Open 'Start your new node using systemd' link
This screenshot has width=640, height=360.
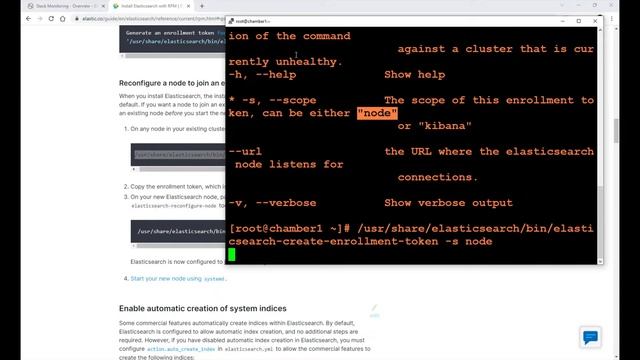coord(178,278)
